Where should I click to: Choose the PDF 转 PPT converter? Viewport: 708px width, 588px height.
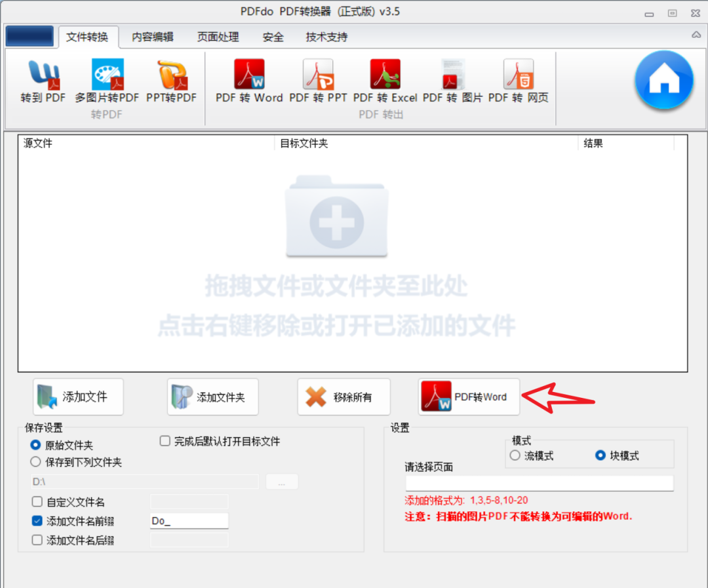(319, 81)
